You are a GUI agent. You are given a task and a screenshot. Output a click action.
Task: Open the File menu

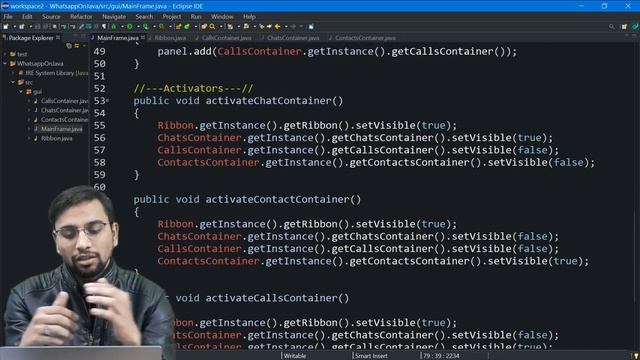coord(8,17)
